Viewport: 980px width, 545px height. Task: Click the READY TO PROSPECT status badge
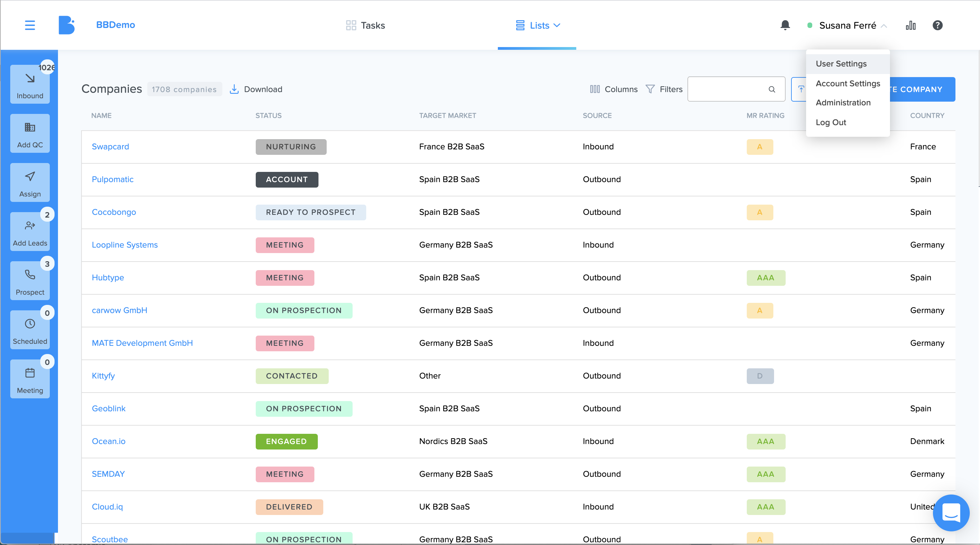tap(310, 212)
